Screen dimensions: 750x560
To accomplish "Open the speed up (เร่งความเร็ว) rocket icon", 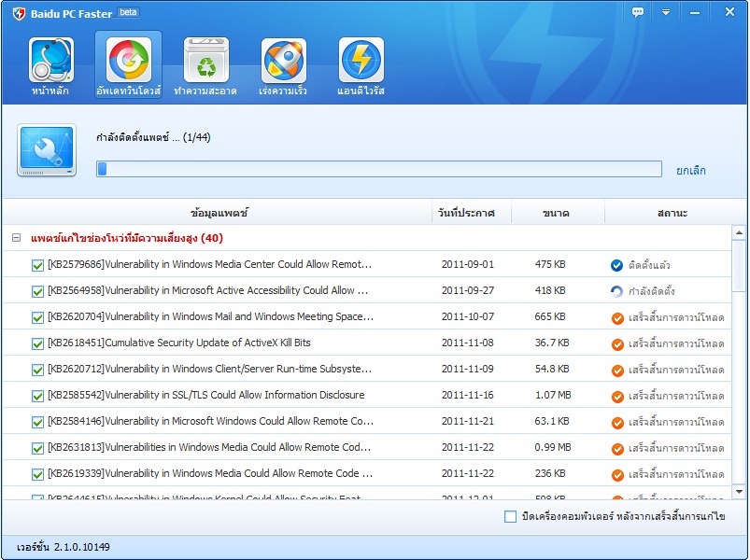I will (283, 62).
